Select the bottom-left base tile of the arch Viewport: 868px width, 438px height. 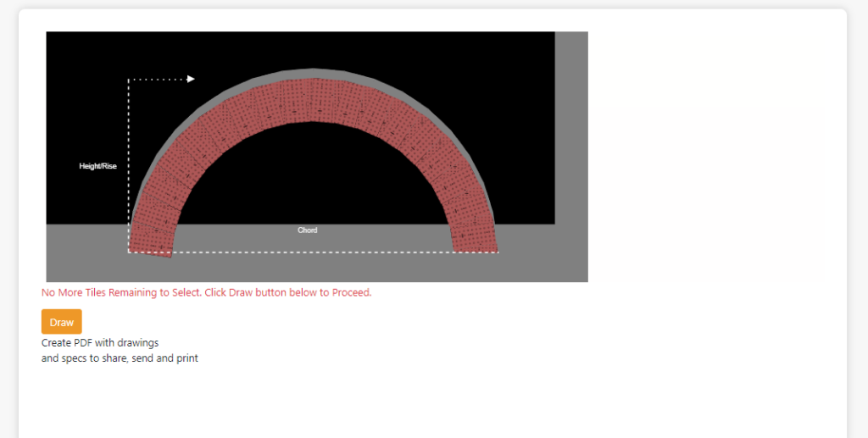pos(152,240)
